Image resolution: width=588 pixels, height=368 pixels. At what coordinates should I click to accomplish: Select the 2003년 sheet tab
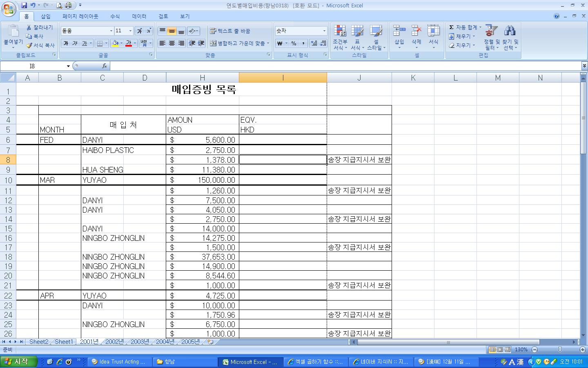point(140,342)
